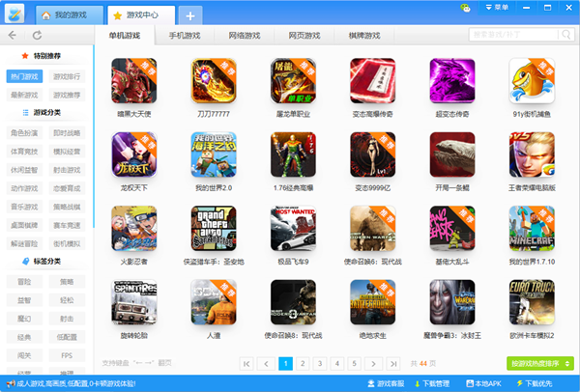Select the 热门游戏 filter
The height and width of the screenshot is (392, 580).
point(24,76)
